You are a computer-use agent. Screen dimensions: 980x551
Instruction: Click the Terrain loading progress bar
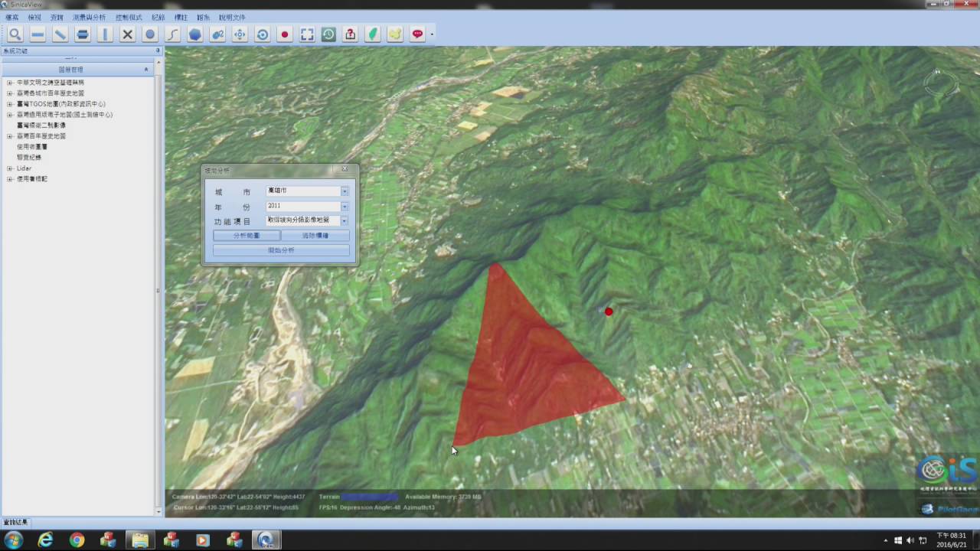(x=371, y=497)
